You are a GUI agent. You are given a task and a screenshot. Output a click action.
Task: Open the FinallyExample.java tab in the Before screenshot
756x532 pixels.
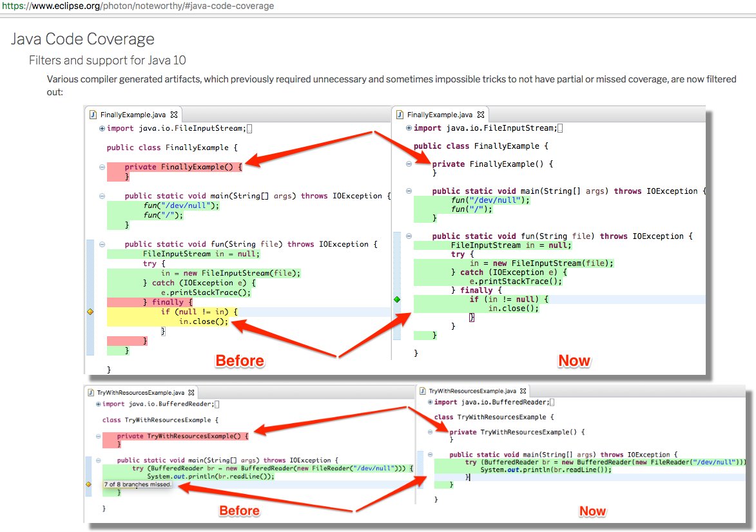tap(133, 115)
